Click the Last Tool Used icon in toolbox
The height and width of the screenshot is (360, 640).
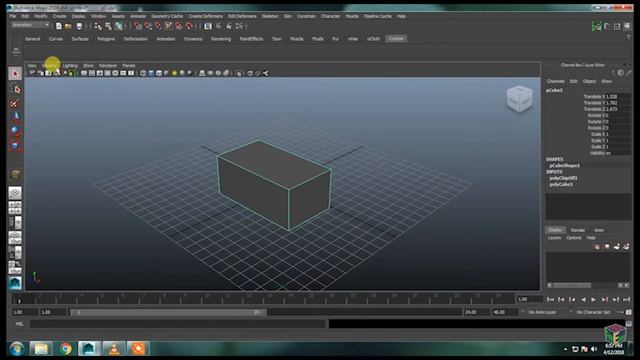(15, 174)
